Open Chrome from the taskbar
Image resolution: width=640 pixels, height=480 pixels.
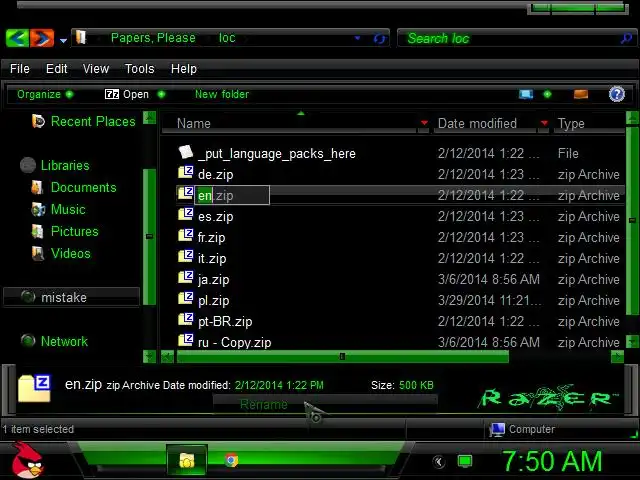(x=231, y=460)
